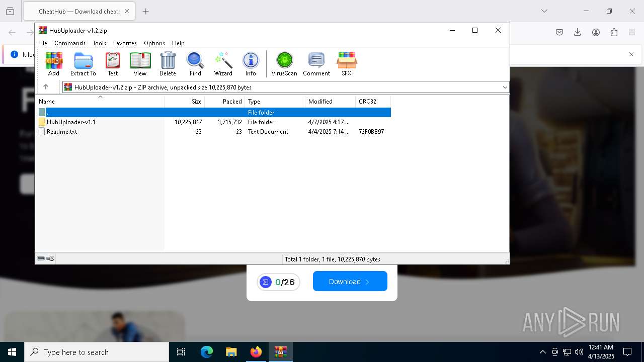644x362 pixels.
Task: Open Microsoft Edge from taskbar
Action: tap(207, 352)
